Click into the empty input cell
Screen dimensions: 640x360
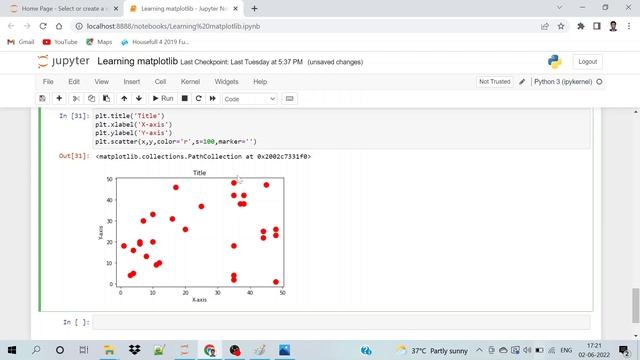(341, 322)
